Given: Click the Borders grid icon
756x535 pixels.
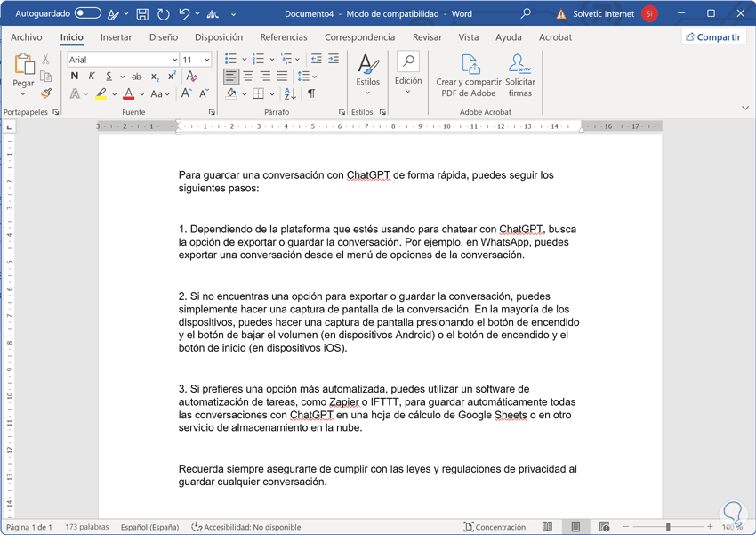Looking at the screenshot, I should pos(259,93).
